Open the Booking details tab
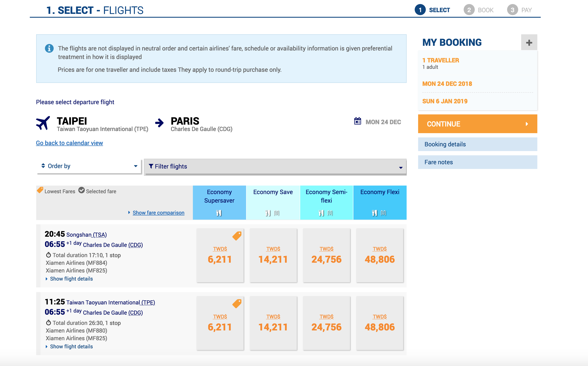 click(477, 144)
